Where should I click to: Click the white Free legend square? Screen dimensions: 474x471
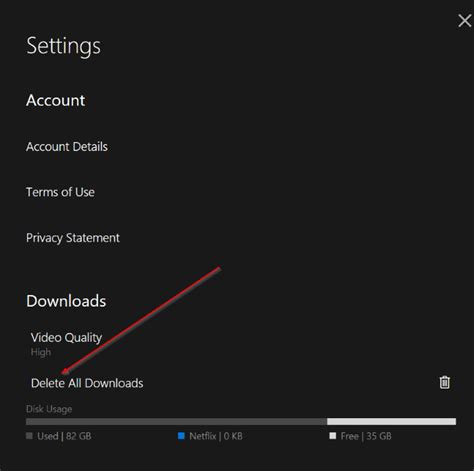pyautogui.click(x=333, y=436)
